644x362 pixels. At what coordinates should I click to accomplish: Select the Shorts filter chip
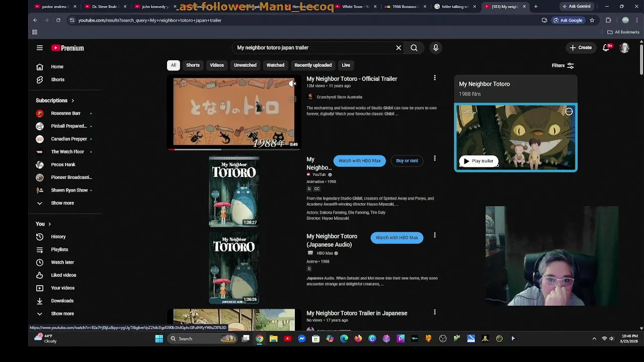click(x=193, y=65)
